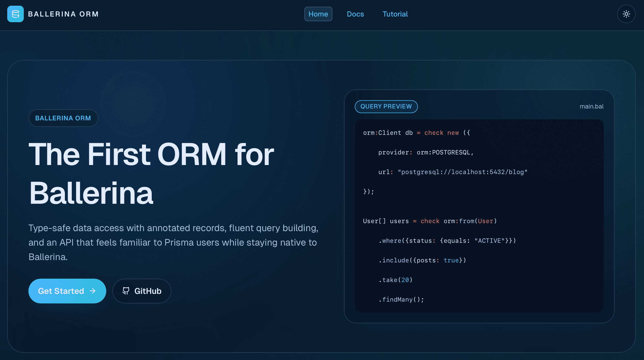Click the BALLERINA ORM header brand text
This screenshot has height=360, width=644.
[63, 14]
